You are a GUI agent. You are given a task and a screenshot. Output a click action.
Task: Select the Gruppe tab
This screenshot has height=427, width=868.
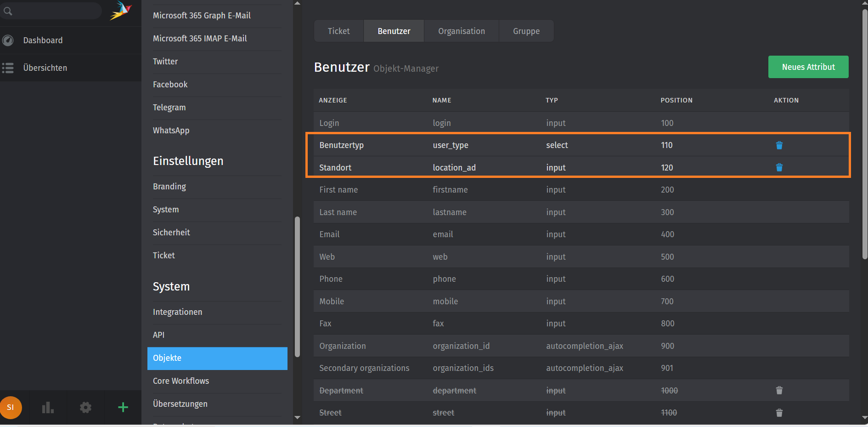click(x=526, y=31)
